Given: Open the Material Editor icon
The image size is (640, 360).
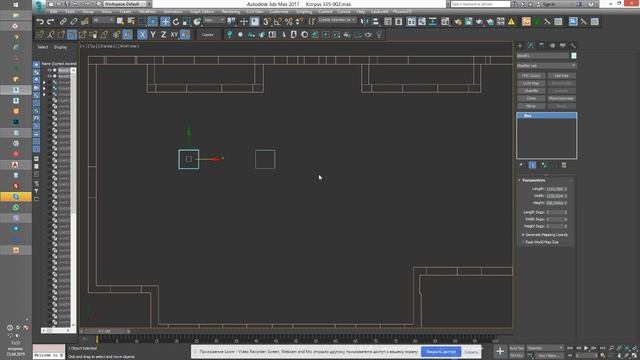Looking at the screenshot, I should click(x=445, y=22).
